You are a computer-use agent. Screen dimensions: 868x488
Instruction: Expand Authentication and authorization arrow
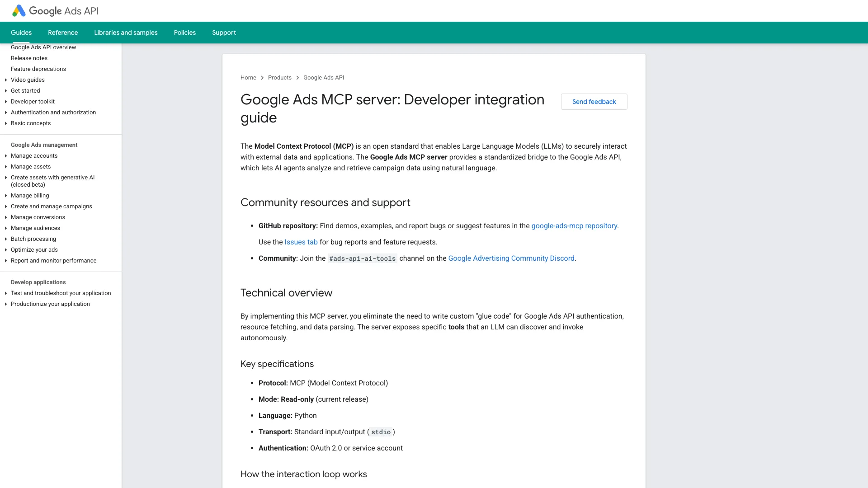(6, 113)
